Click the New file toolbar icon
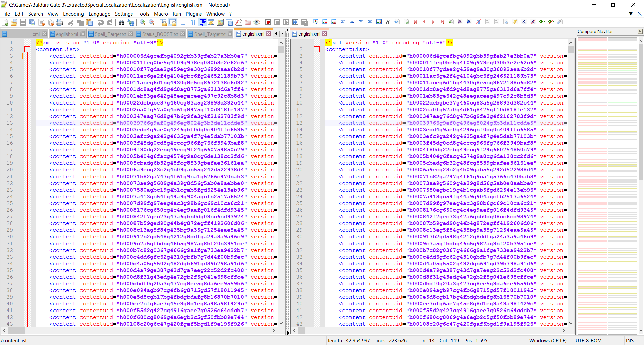 point(5,22)
